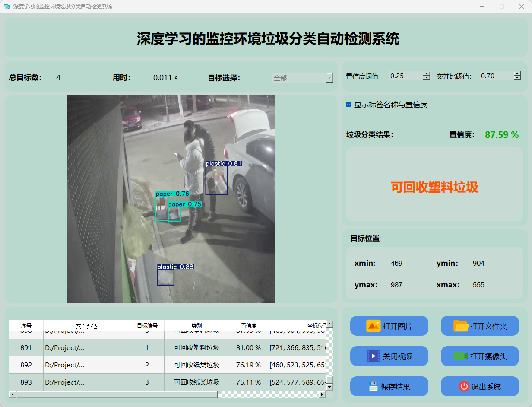
Task: Click the film strip icon on 关闭视频
Action: click(x=374, y=356)
